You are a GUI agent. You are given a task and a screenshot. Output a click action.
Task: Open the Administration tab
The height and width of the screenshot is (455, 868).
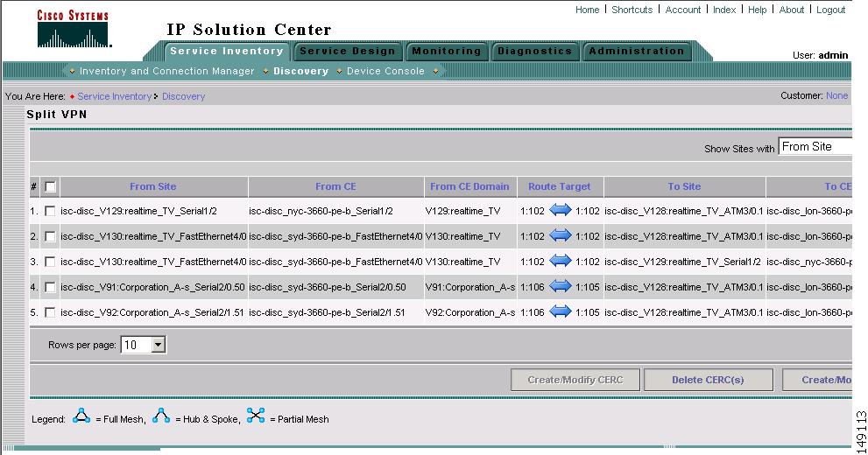click(x=636, y=52)
